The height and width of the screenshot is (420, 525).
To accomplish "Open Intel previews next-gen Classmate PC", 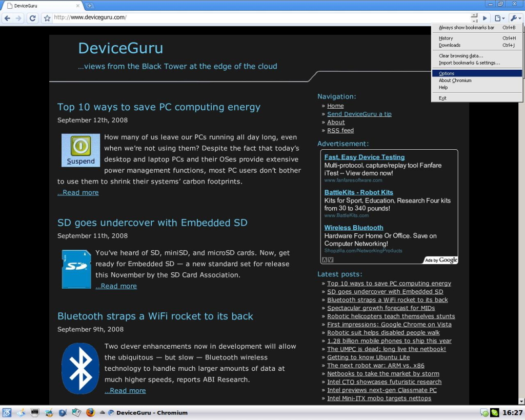I will coord(382,390).
